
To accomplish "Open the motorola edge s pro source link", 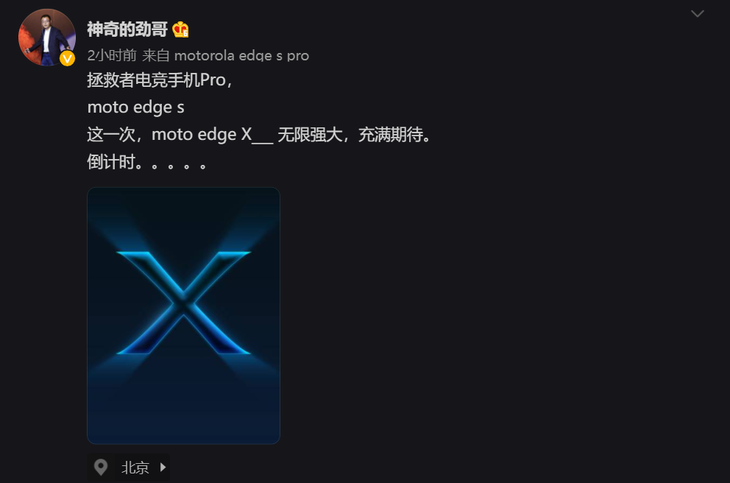I will (x=242, y=56).
